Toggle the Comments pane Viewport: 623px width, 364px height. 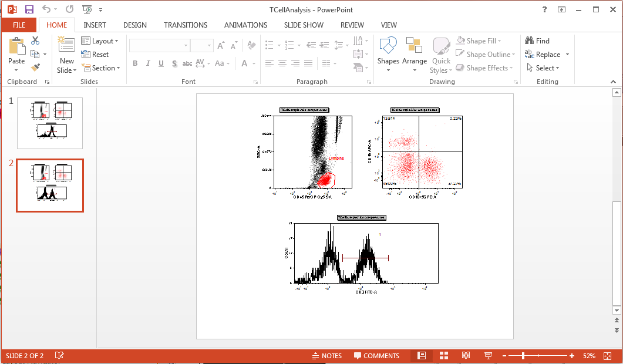click(376, 356)
